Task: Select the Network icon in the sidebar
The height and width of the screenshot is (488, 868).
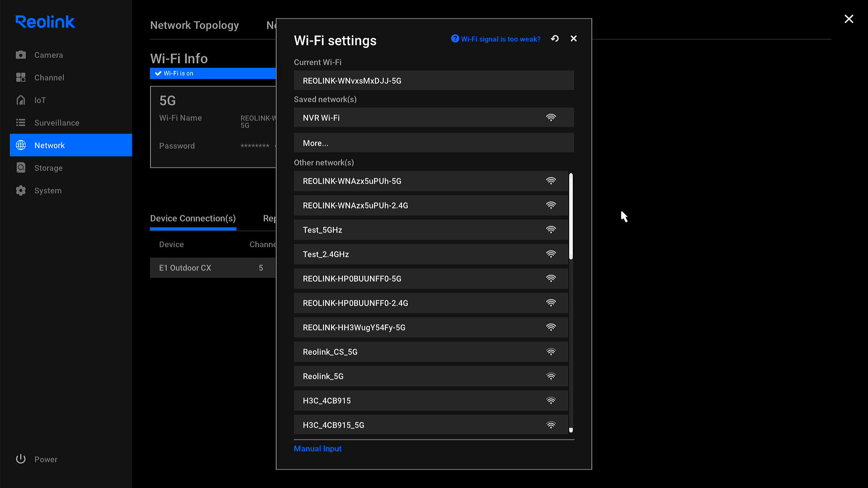Action: [21, 145]
